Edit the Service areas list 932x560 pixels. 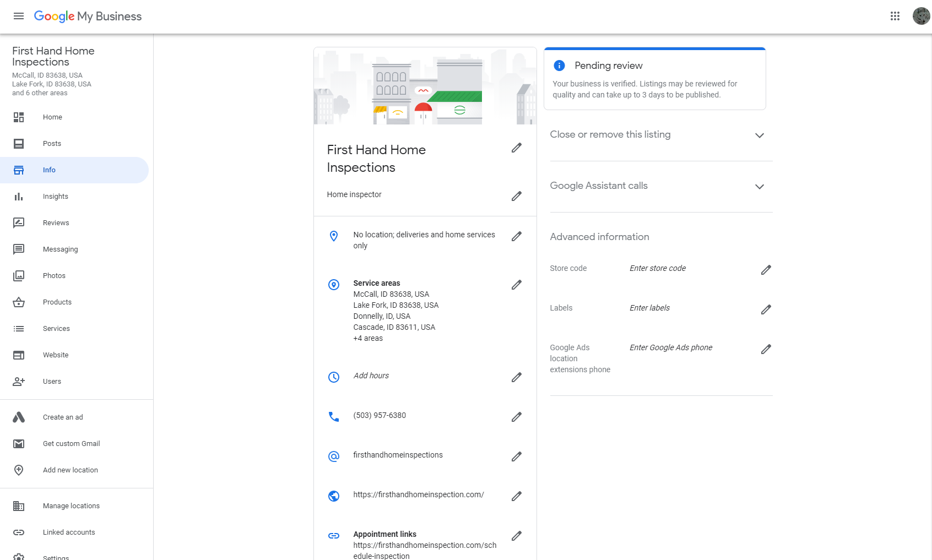(516, 285)
